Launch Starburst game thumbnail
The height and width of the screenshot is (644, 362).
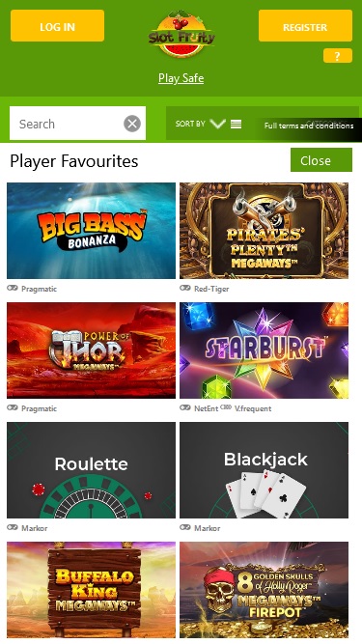pyautogui.click(x=264, y=350)
